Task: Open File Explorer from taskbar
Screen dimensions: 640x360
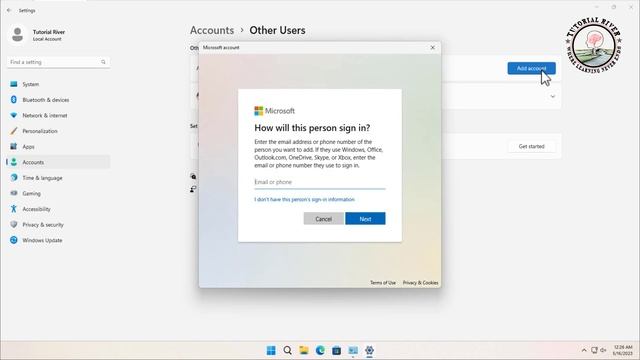Action: coord(304,350)
